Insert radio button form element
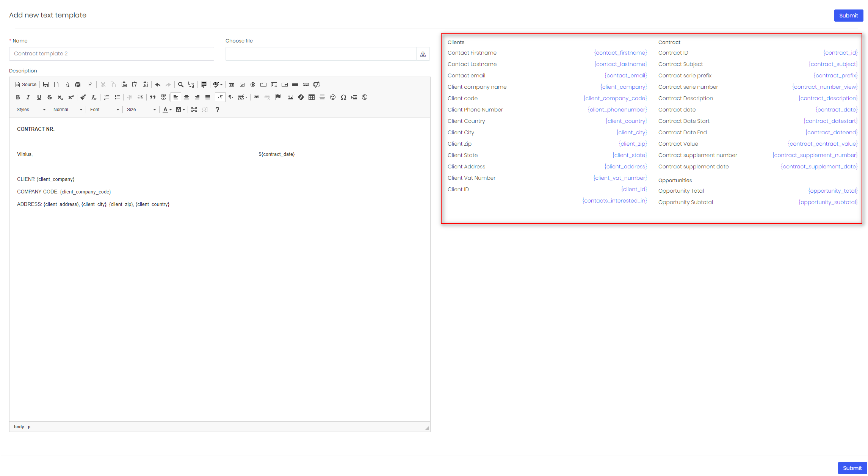Image resolution: width=868 pixels, height=476 pixels. (253, 85)
